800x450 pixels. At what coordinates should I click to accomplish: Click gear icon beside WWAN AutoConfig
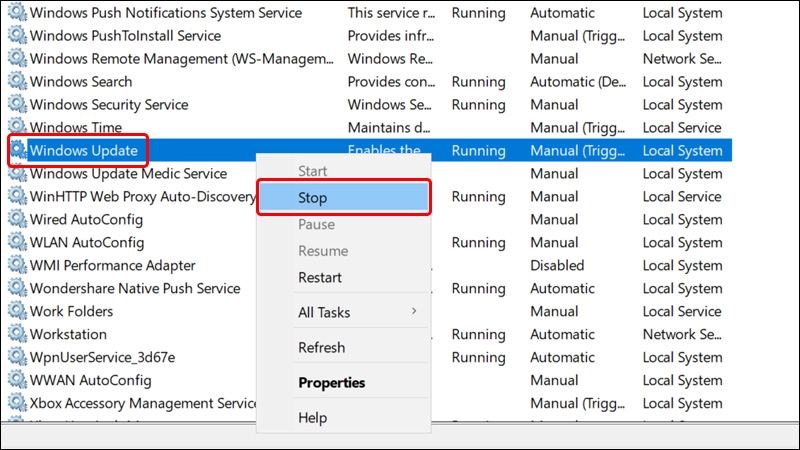coord(17,380)
